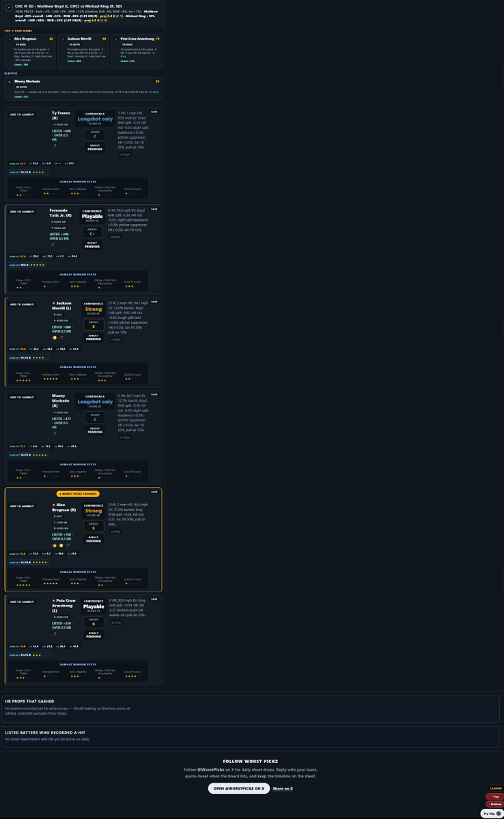Click purple bomb icon under Fernando Tatis Jr.

point(52,245)
